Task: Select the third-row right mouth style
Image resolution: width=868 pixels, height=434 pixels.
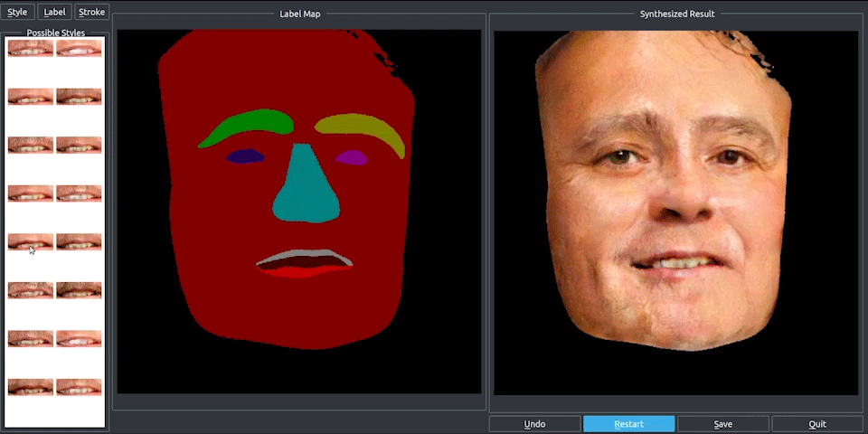Action: coord(79,145)
